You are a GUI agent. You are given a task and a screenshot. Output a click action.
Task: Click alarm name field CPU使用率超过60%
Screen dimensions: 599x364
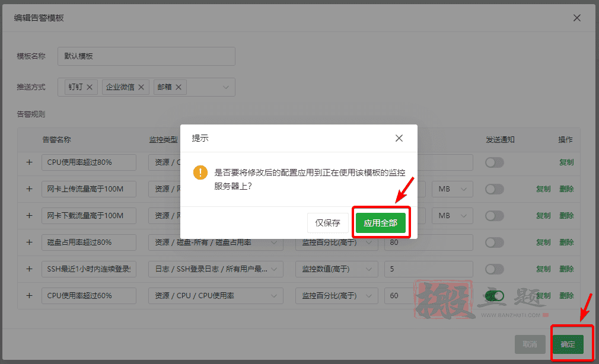89,296
